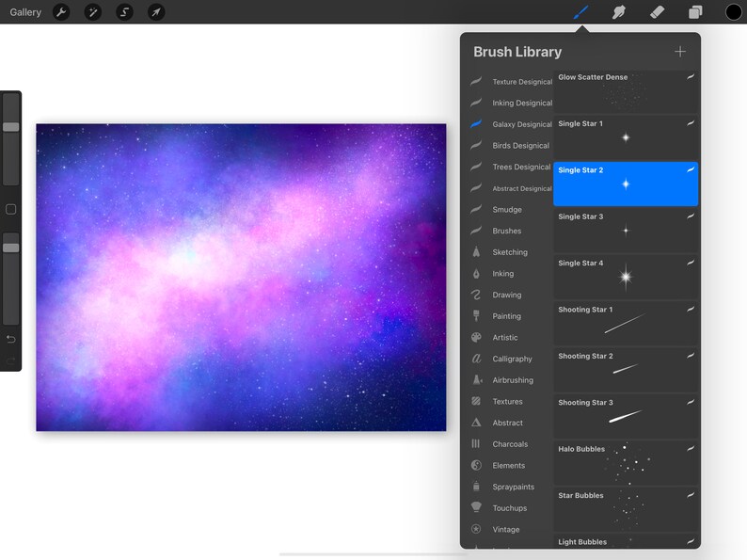Open the Vintage brush set
This screenshot has width=747, height=560.
[511, 530]
